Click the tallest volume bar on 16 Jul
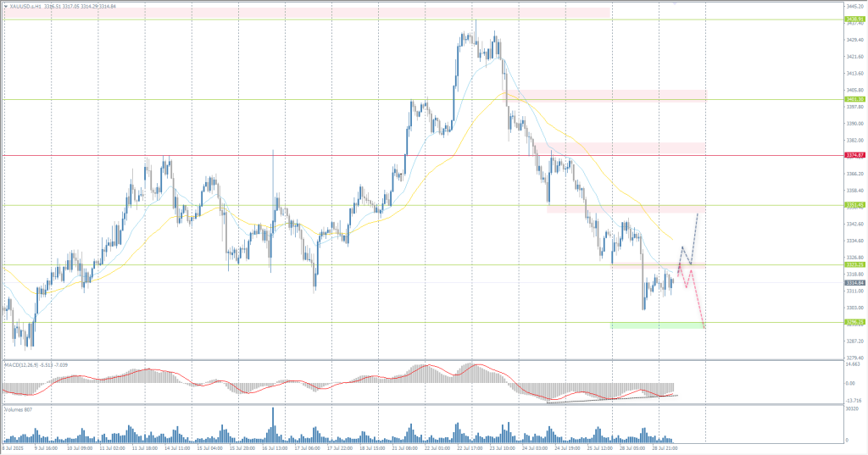This screenshot has width=868, height=455. pos(273,425)
